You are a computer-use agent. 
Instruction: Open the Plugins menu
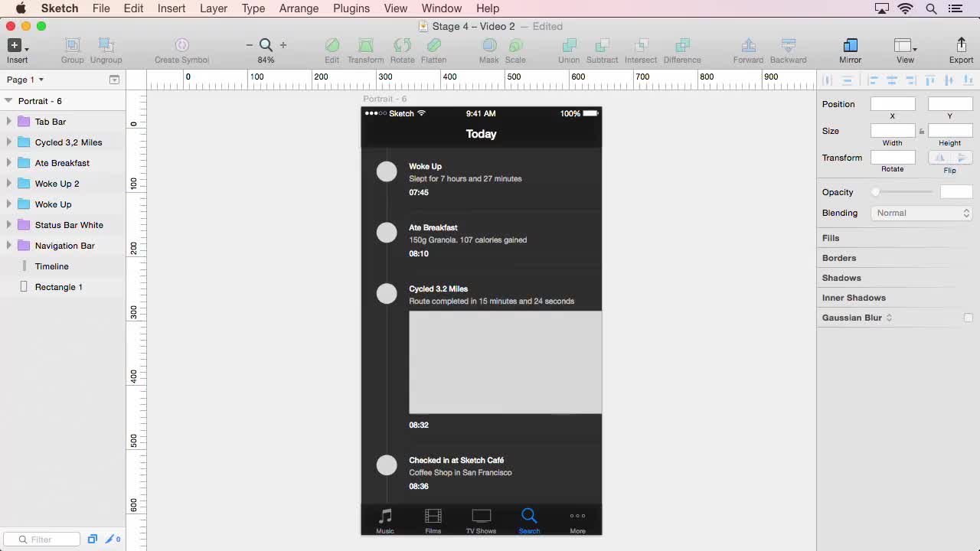click(351, 8)
